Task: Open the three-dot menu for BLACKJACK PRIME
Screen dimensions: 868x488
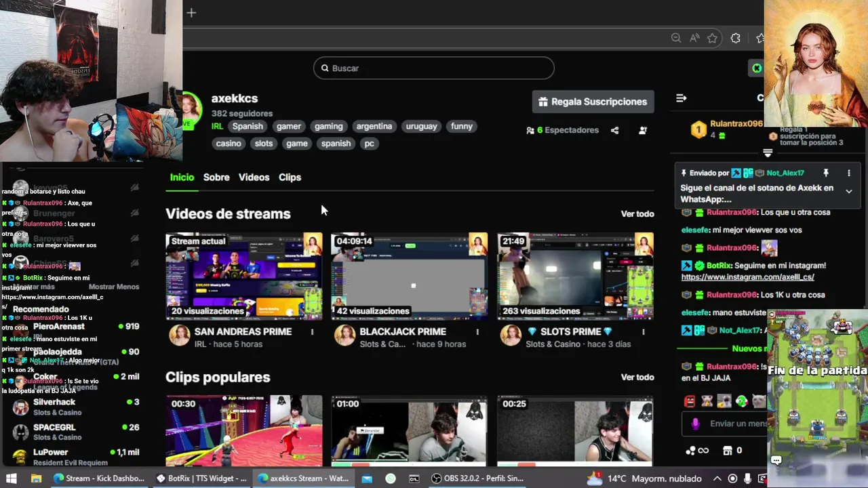Action: (477, 332)
